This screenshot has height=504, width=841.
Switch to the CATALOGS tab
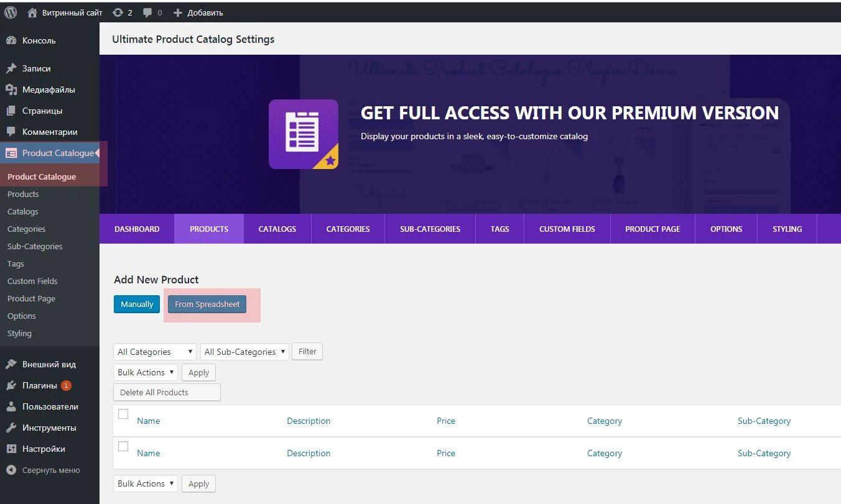pos(277,229)
